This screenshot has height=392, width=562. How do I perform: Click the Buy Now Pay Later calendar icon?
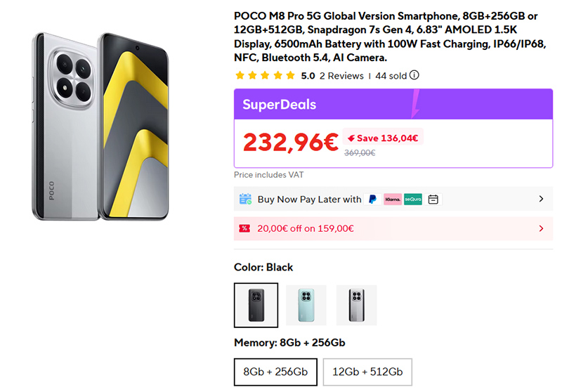point(245,200)
